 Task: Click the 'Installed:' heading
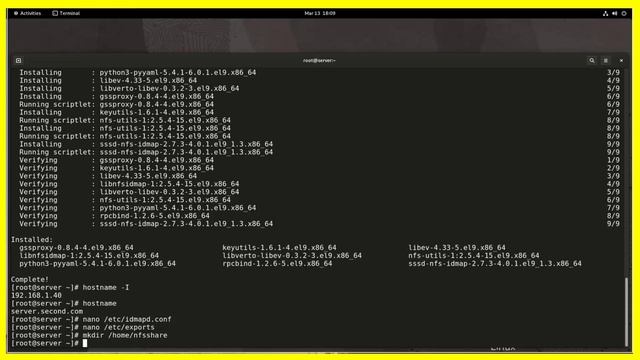32,240
